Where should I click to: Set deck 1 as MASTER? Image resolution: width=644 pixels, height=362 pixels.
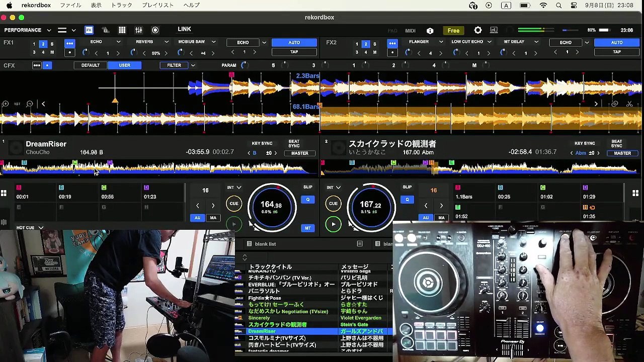tap(300, 153)
